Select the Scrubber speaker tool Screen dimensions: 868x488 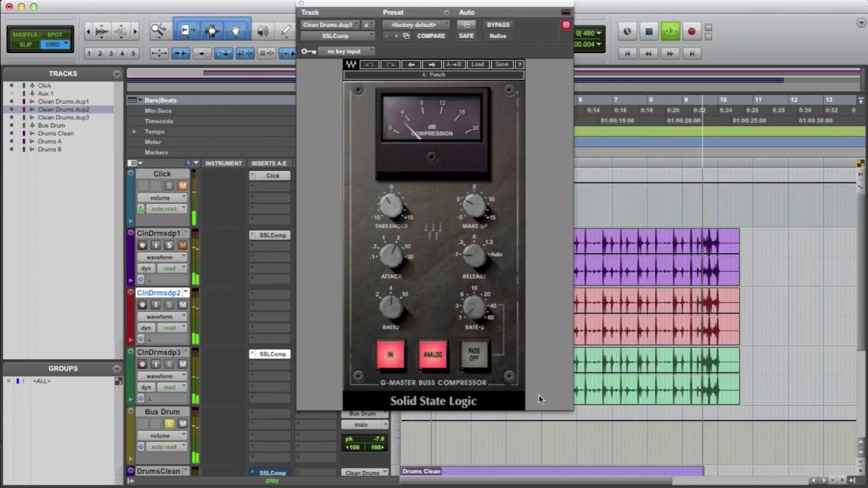point(263,30)
